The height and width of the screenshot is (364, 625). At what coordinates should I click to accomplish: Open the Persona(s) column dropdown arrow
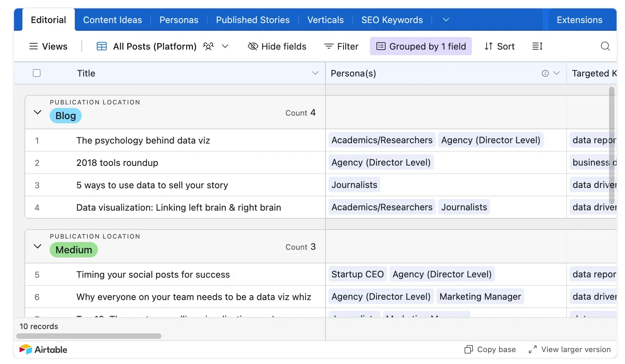(556, 73)
